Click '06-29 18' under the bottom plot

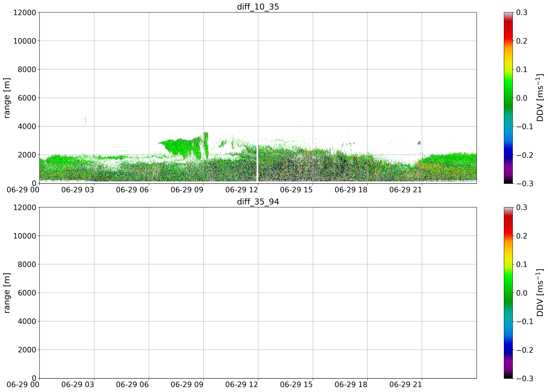point(351,385)
